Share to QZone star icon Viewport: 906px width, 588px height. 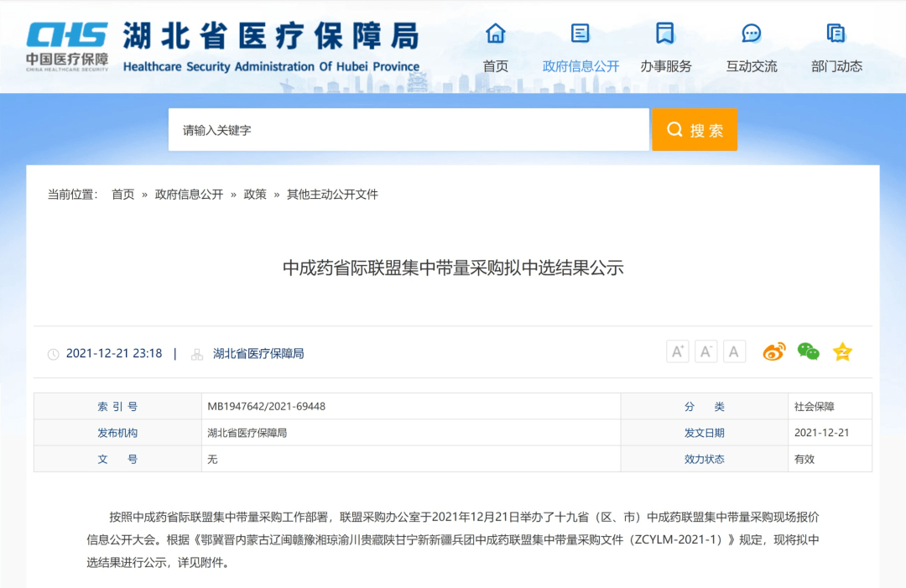[842, 351]
